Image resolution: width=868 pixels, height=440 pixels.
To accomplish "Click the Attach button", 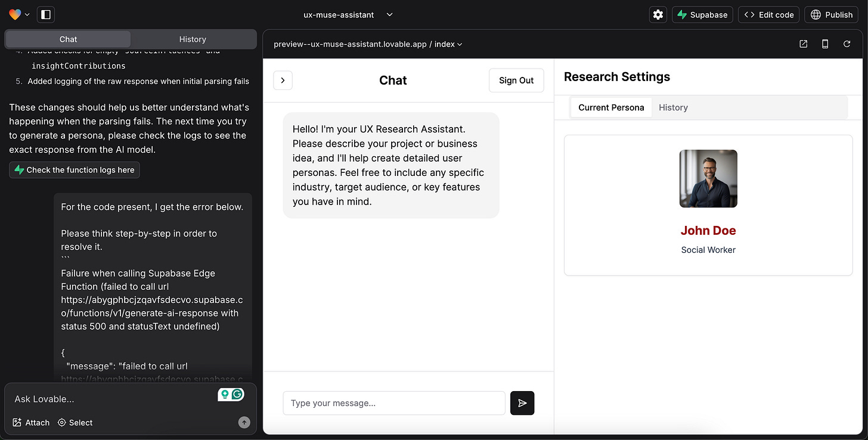I will [x=31, y=422].
